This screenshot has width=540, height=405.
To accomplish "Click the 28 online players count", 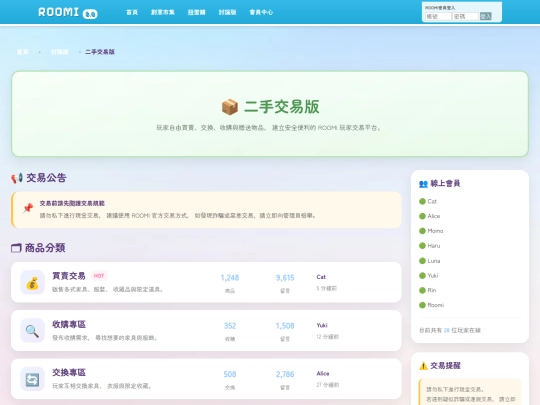I will [447, 330].
